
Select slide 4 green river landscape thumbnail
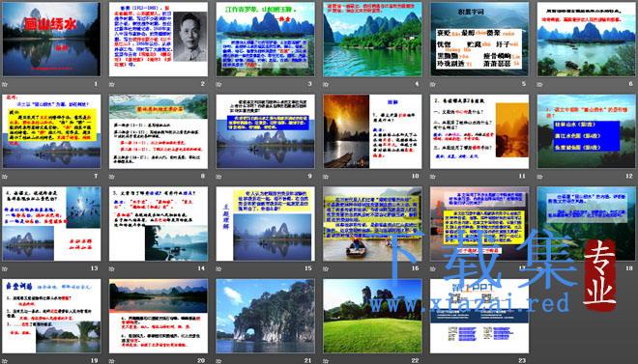point(372,40)
